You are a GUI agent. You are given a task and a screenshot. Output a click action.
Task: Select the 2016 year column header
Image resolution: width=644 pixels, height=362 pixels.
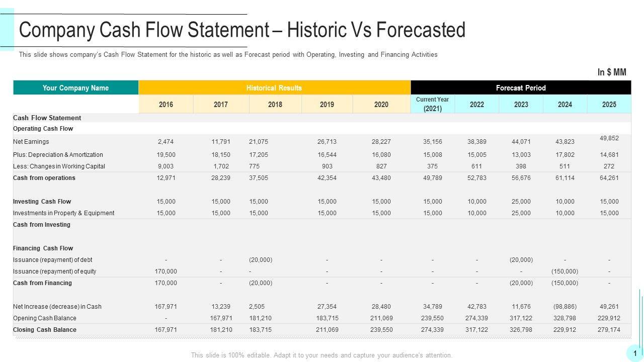(166, 105)
